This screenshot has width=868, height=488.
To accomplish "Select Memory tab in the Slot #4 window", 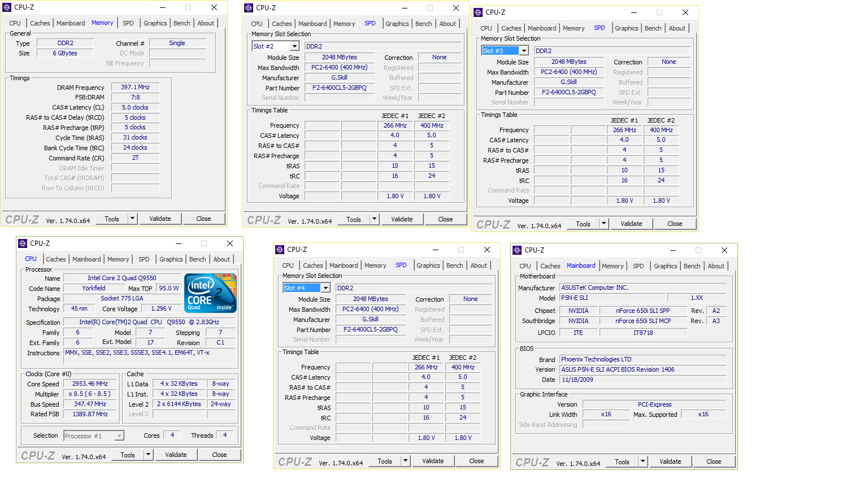I will coord(375,265).
